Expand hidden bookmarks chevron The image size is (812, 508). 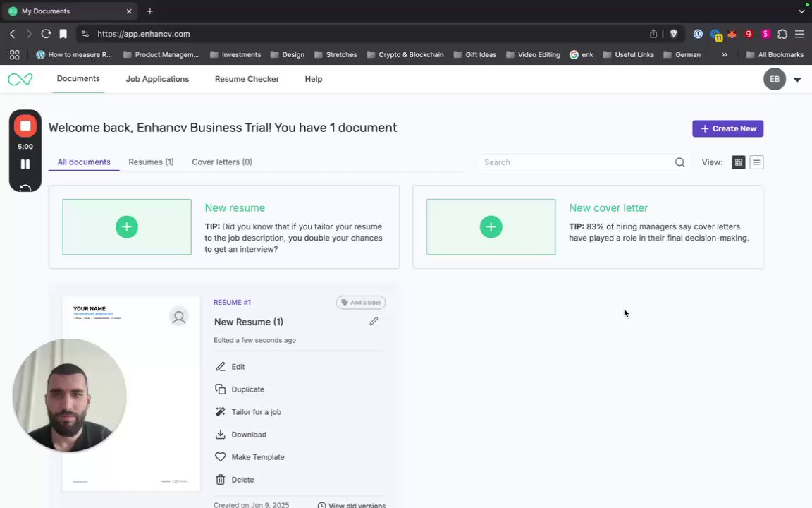click(724, 54)
